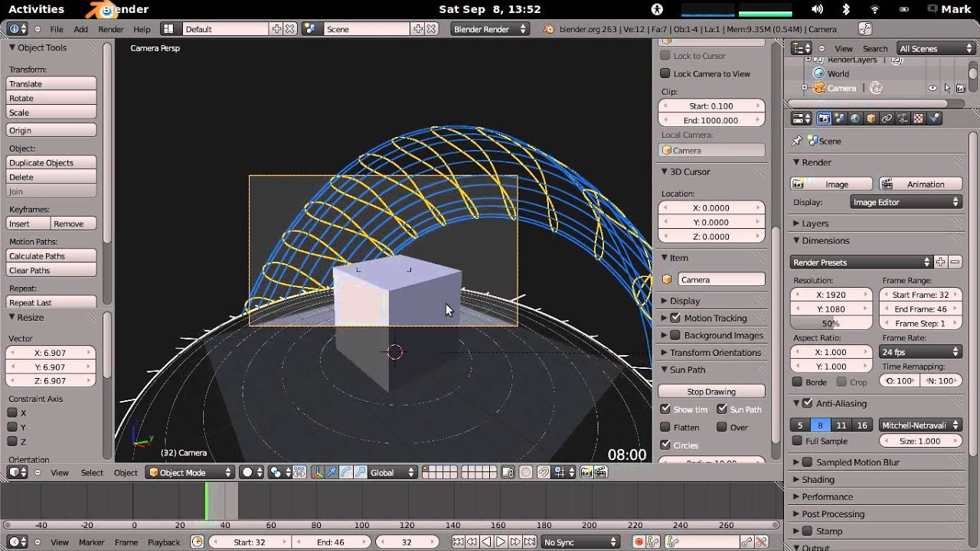Enable the Lock Camera to View checkbox
The height and width of the screenshot is (551, 980).
(x=665, y=73)
